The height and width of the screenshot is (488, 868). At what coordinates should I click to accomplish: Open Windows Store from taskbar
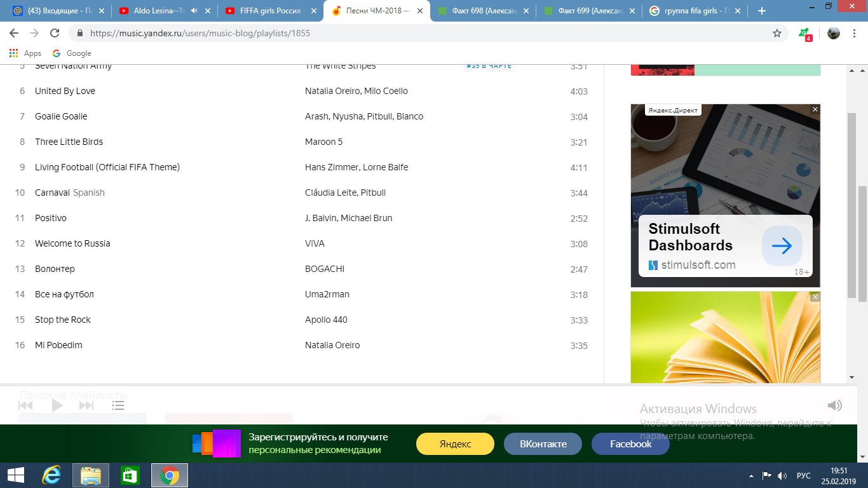130,475
